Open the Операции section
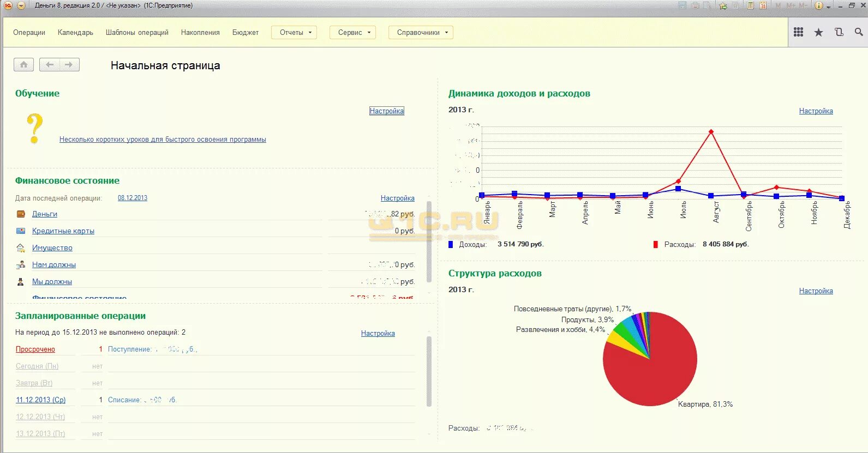 pos(29,32)
